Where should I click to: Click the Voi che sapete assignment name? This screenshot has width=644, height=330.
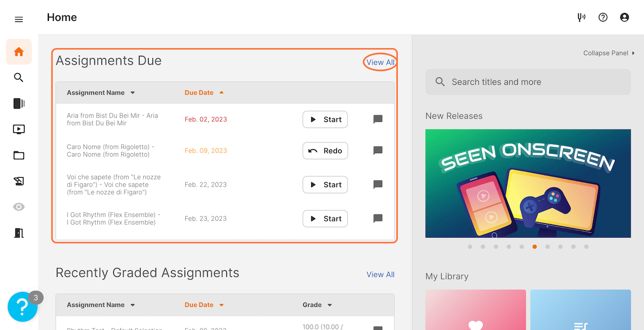(114, 185)
